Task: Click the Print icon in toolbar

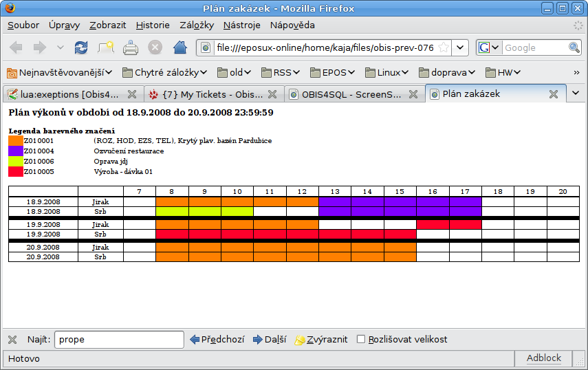Action: [131, 47]
